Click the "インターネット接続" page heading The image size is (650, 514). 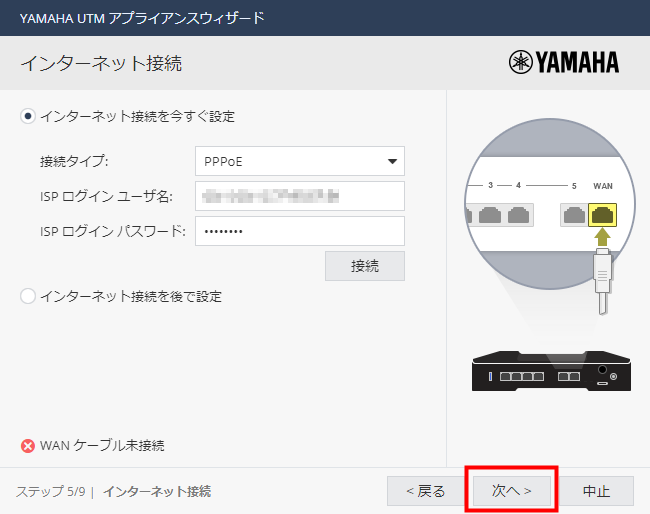101,64
